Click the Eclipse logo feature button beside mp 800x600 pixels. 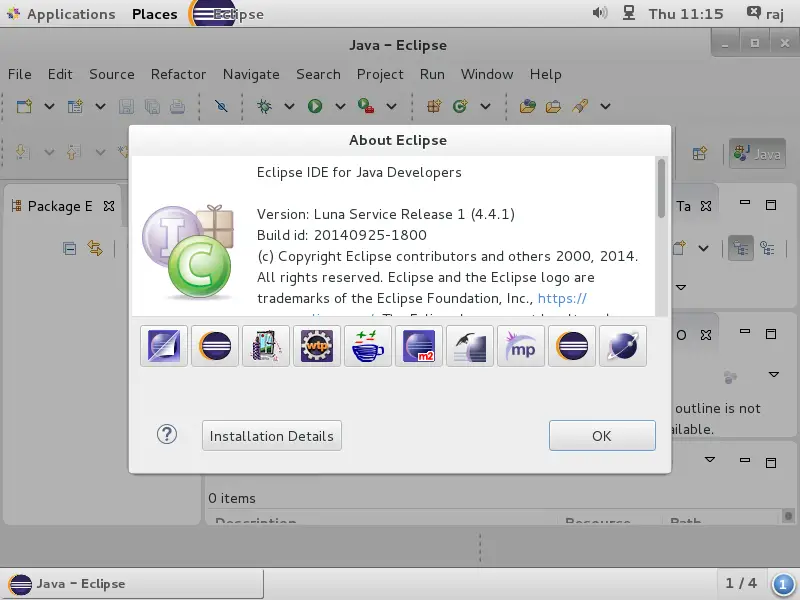pyautogui.click(x=572, y=346)
